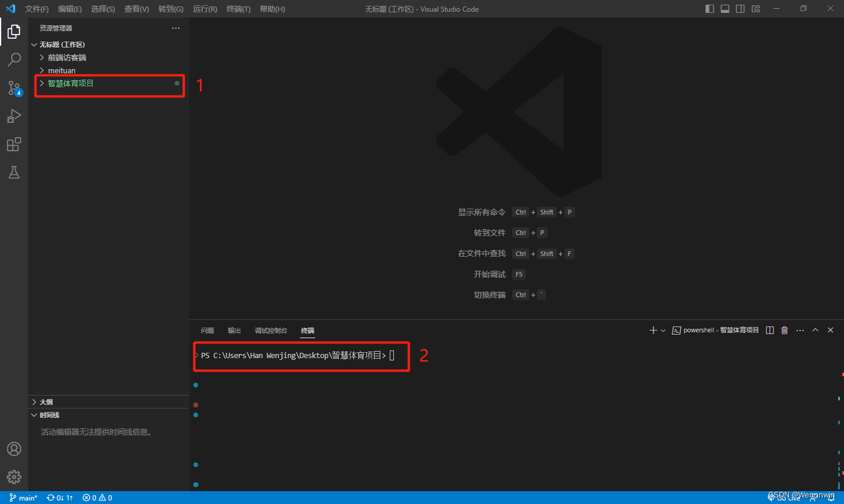Collapse the 无标题 (工作区) workspace section
844x504 pixels.
(x=108, y=45)
